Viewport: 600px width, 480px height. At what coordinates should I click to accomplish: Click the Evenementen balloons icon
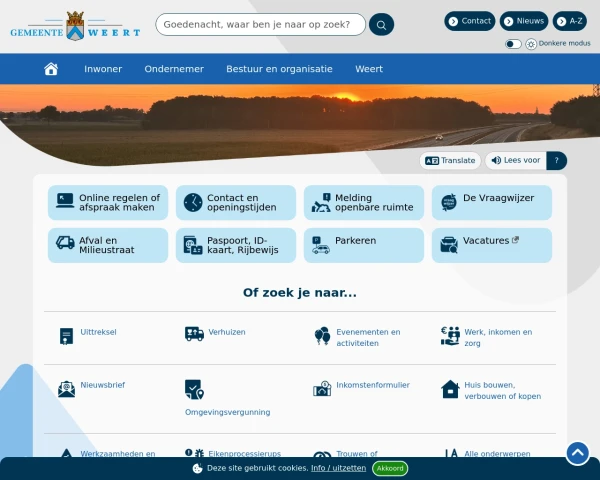click(x=322, y=336)
